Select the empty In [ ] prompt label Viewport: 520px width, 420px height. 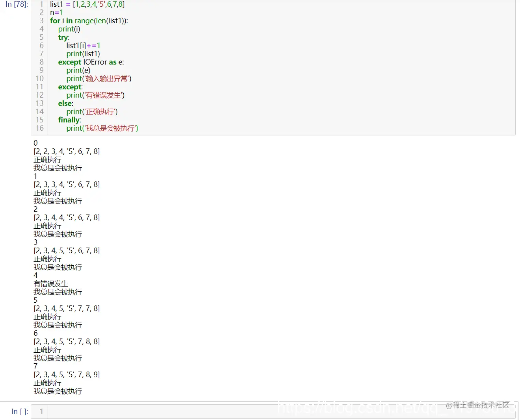click(20, 411)
